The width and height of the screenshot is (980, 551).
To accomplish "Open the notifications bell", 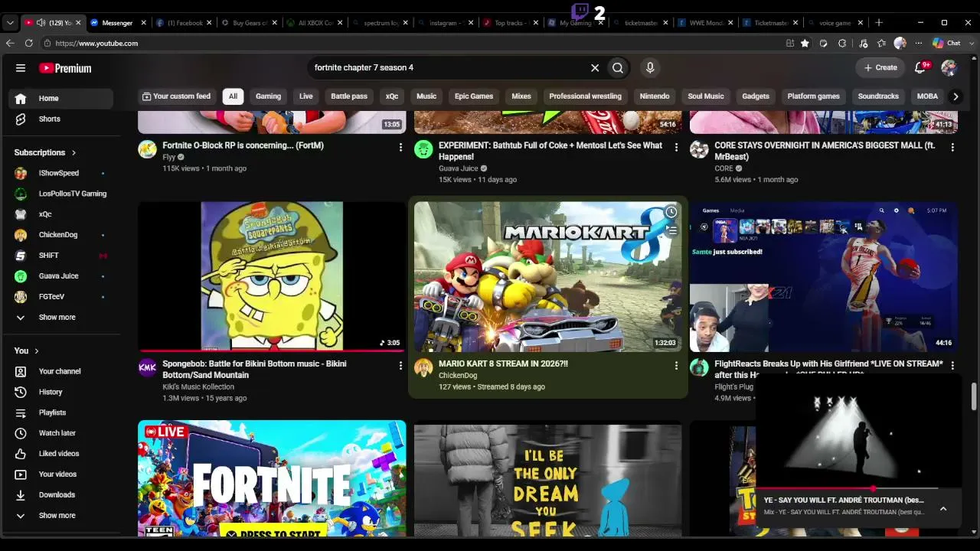I will pyautogui.click(x=921, y=68).
